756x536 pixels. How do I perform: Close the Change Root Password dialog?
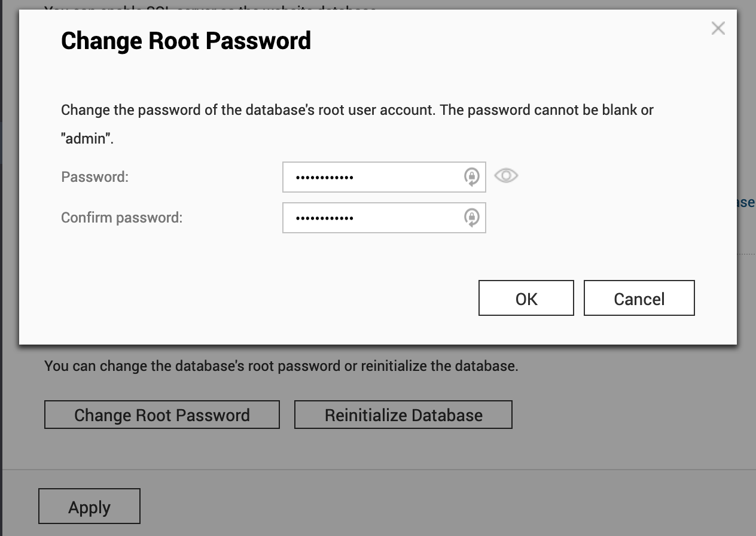[718, 28]
